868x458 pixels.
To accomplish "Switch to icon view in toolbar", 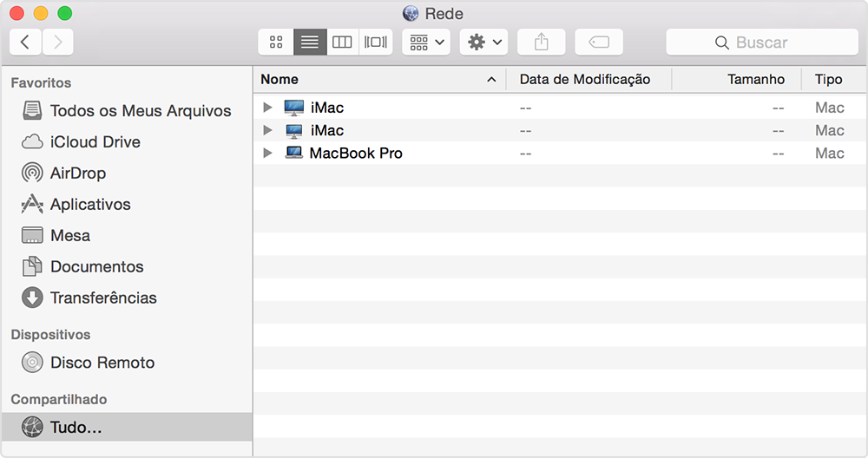I will point(276,42).
